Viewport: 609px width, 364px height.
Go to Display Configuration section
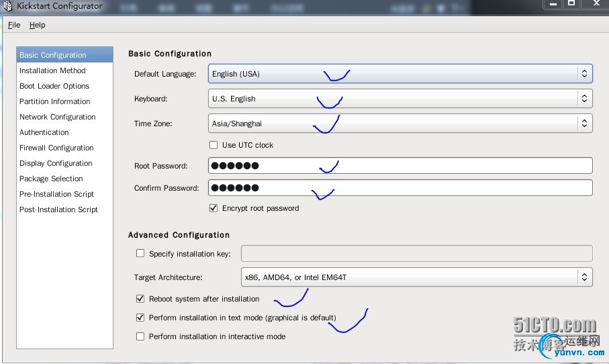65,163
